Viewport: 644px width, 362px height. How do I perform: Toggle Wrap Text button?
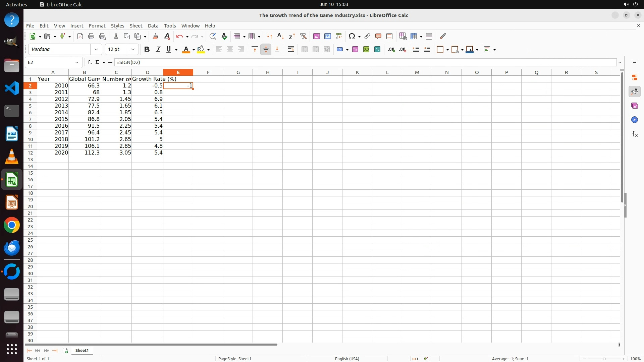point(291,50)
